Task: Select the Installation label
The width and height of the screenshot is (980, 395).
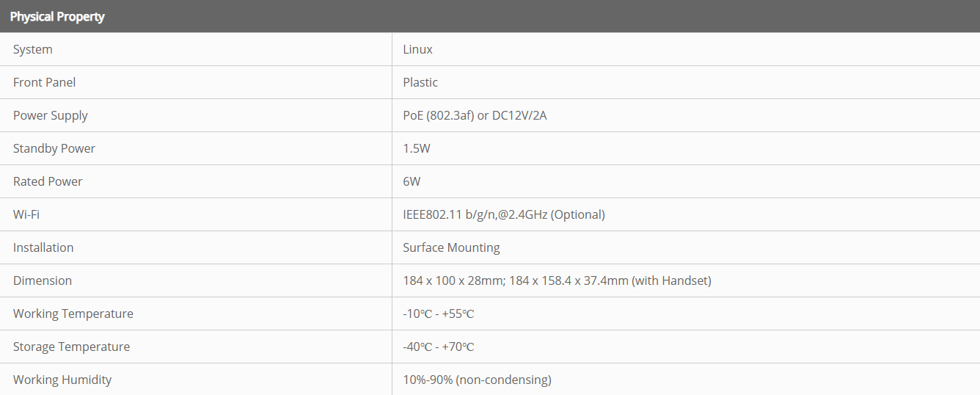Action: [43, 247]
